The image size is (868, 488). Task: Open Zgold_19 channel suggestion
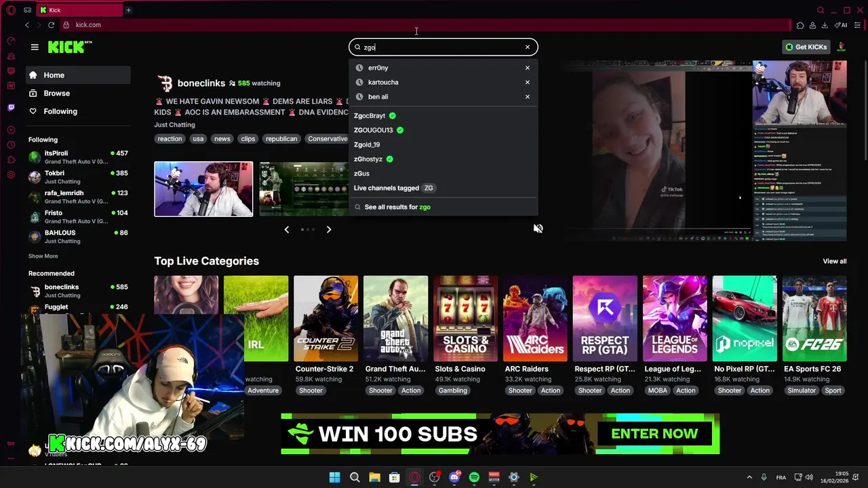click(x=367, y=144)
